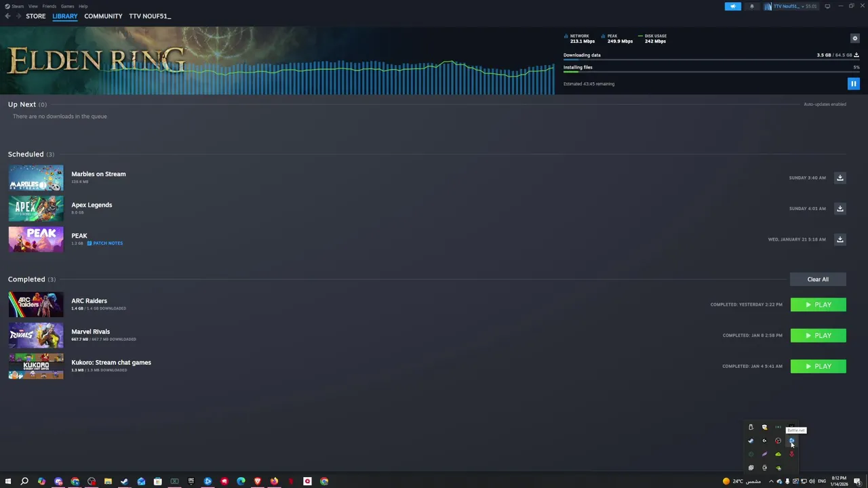The height and width of the screenshot is (488, 868).
Task: Open the weather widget showing 24°C
Action: pyautogui.click(x=742, y=481)
